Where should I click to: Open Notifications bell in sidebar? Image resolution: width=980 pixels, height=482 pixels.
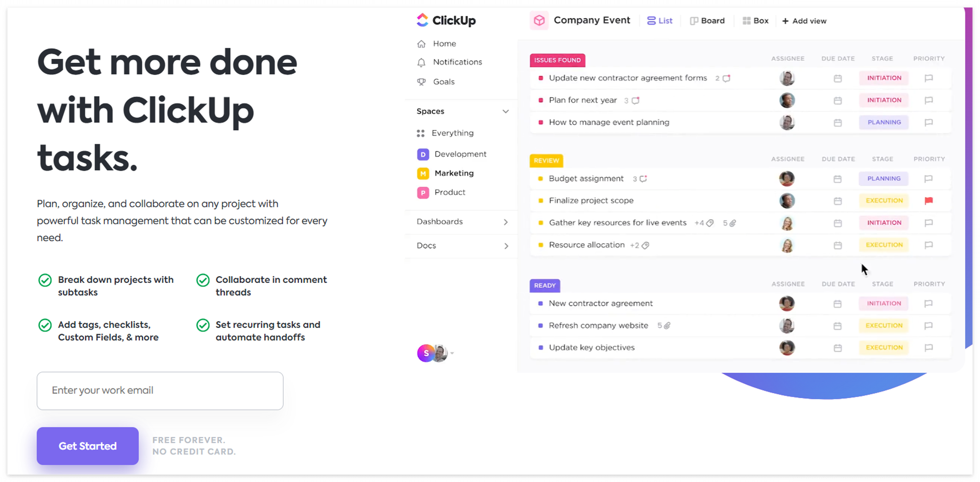(x=421, y=62)
